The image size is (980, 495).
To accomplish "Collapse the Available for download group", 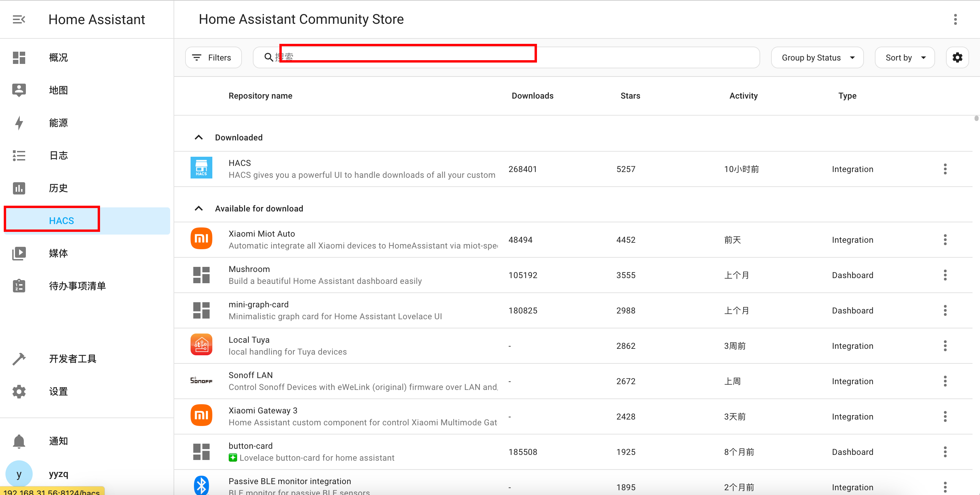I will pyautogui.click(x=199, y=208).
